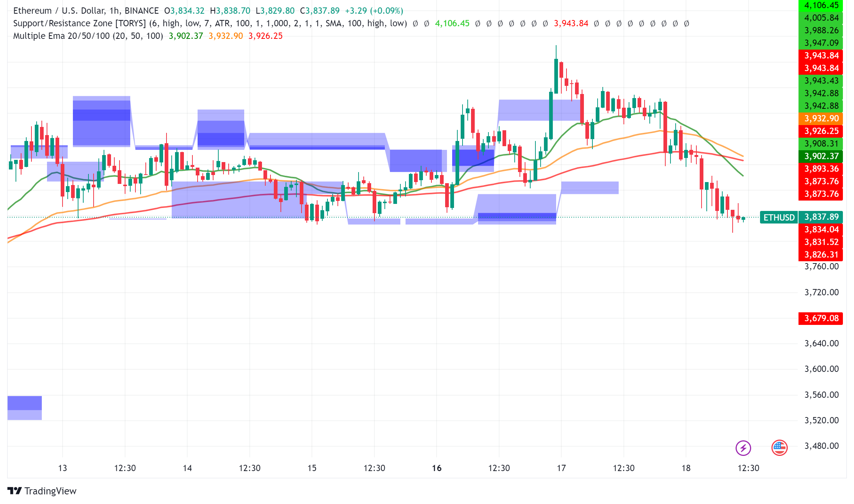
Task: Click date label 13 on time axis
Action: [x=63, y=468]
